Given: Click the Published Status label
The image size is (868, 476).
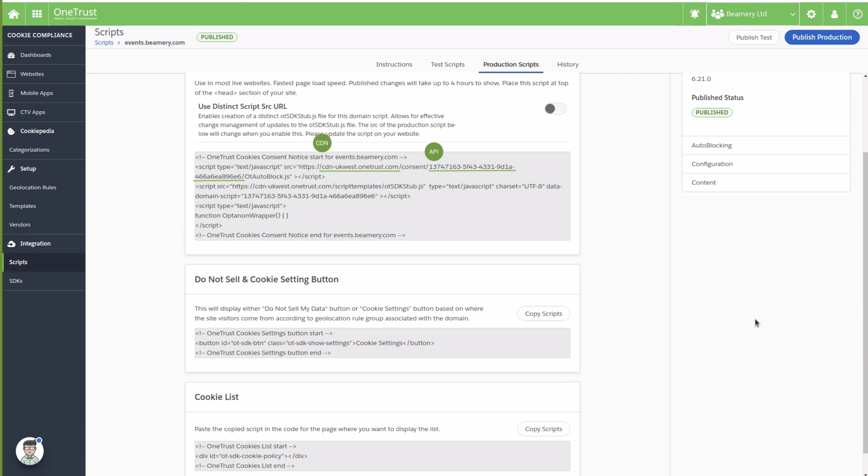Looking at the screenshot, I should click(x=717, y=98).
